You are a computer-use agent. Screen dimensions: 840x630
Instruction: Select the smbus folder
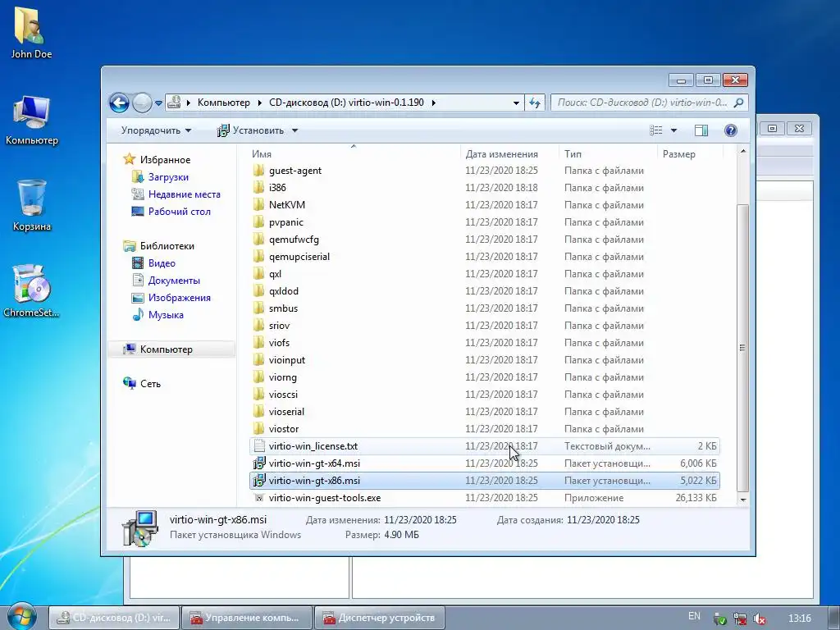[x=283, y=308]
